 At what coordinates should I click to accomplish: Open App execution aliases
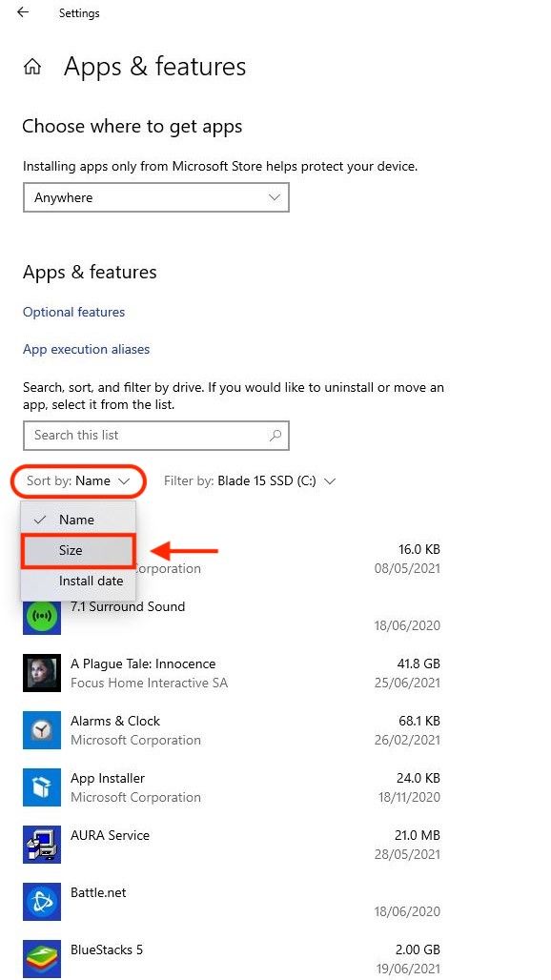coord(86,349)
